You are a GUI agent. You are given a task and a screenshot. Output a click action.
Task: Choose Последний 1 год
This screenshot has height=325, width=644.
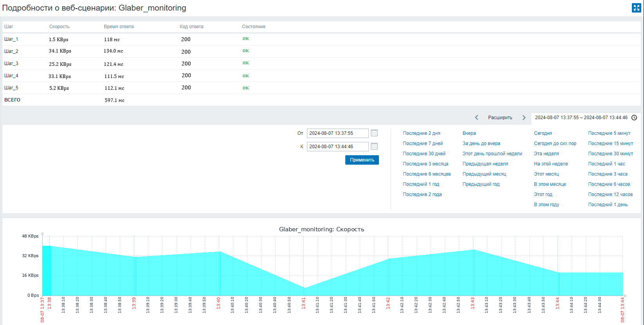click(x=421, y=184)
